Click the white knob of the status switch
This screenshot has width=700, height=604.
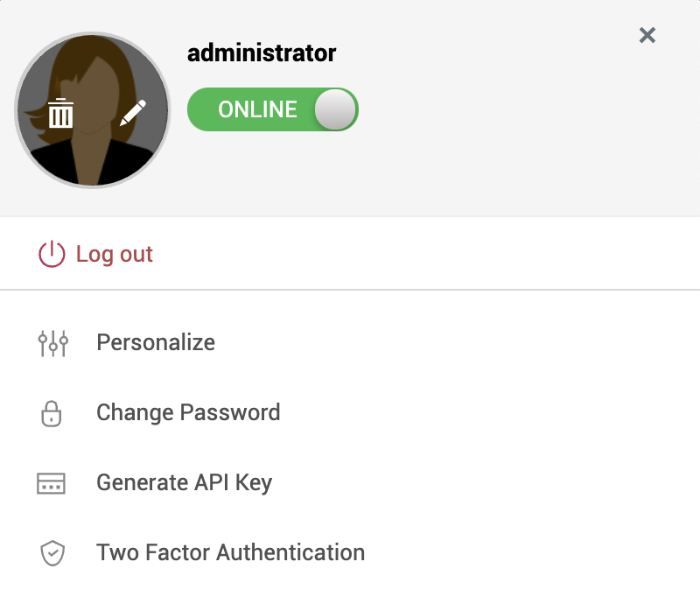click(335, 109)
